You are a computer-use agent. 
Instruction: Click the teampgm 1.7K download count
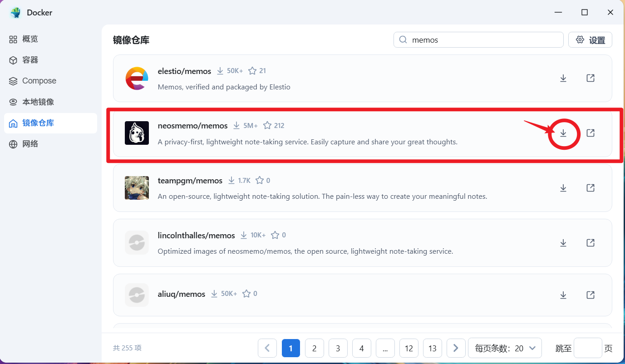coord(244,180)
